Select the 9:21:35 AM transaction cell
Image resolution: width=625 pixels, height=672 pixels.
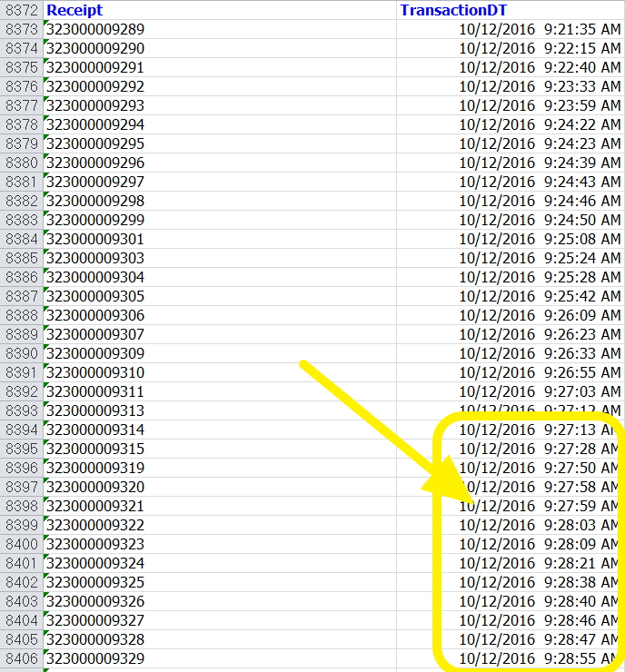[x=511, y=29]
